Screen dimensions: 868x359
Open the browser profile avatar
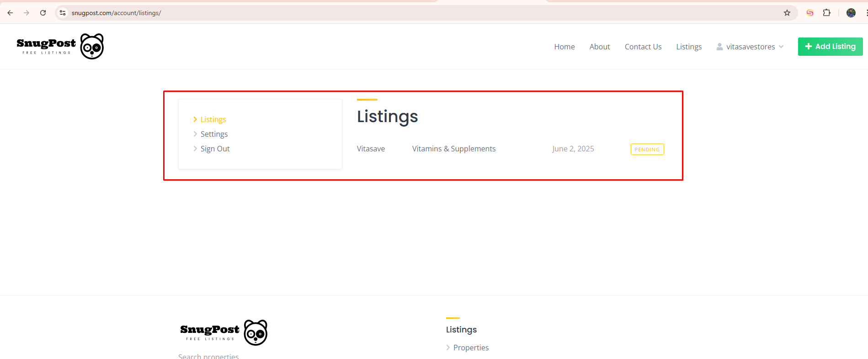[851, 13]
